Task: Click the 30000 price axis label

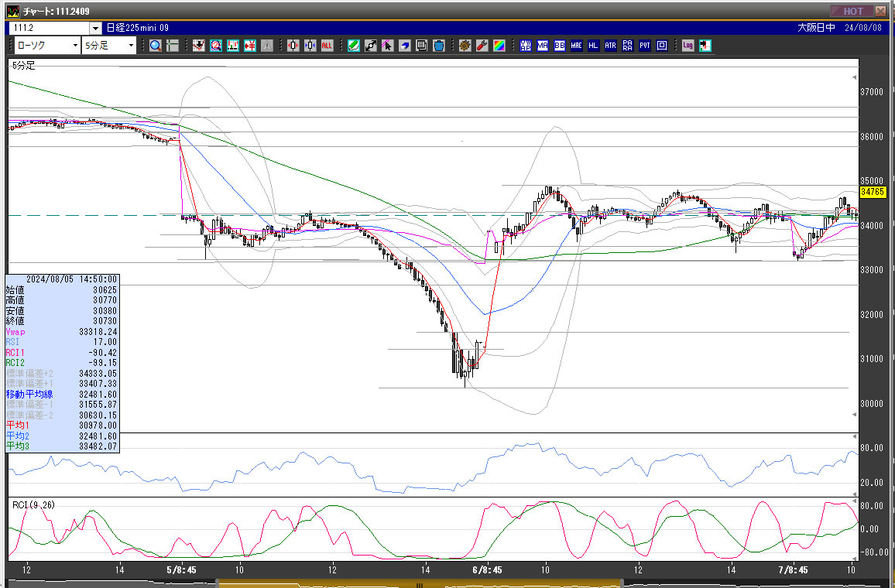Action: pyautogui.click(x=872, y=404)
